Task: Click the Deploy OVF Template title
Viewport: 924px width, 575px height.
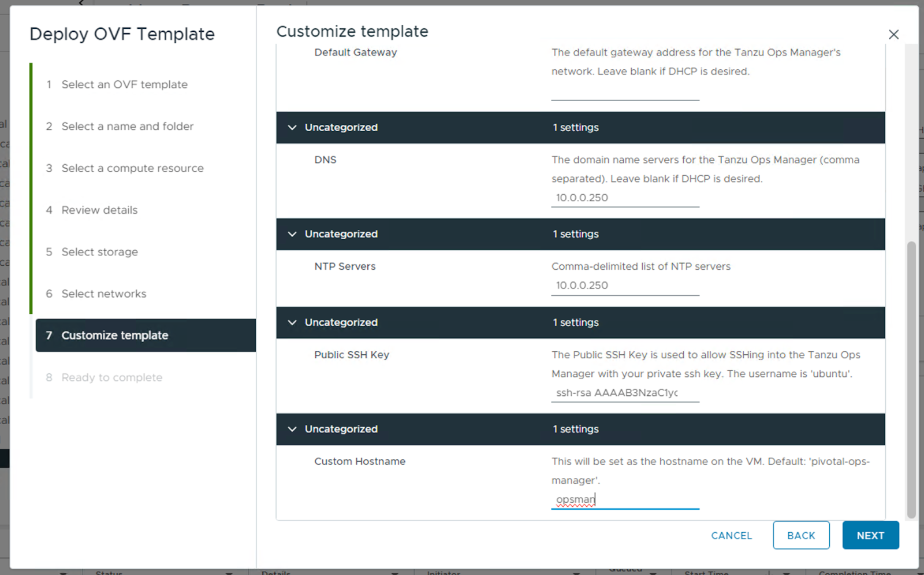Action: [122, 34]
